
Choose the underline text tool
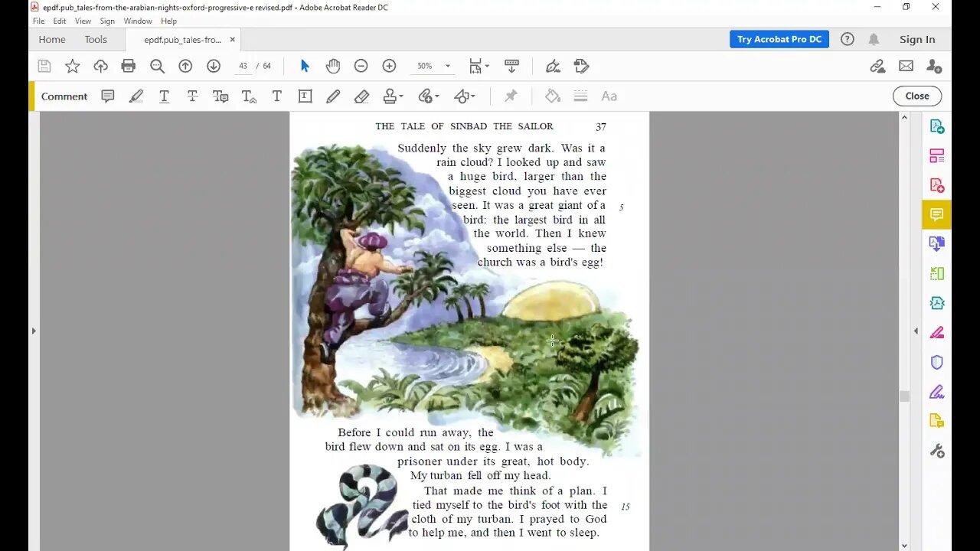[x=164, y=96]
